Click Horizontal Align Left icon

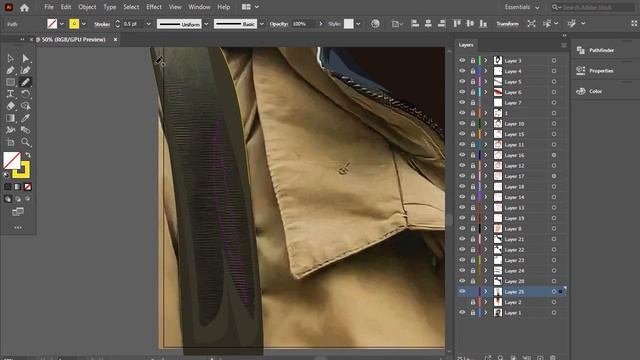415,24
